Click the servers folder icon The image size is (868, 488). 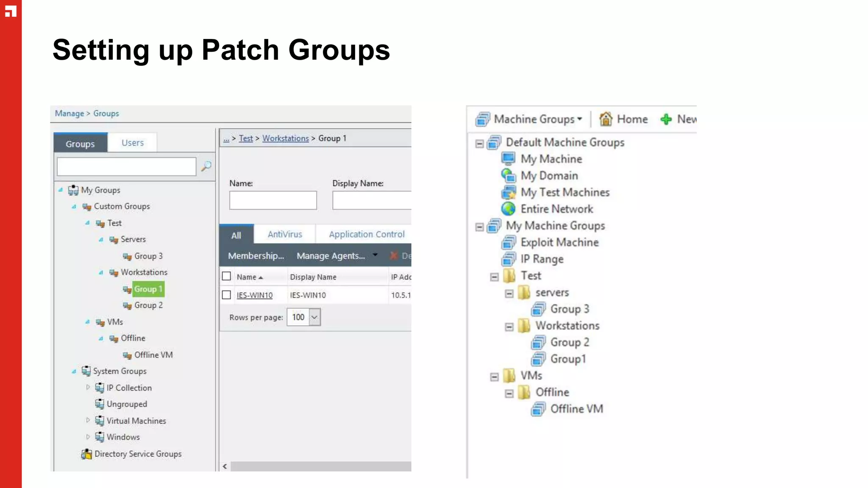524,292
